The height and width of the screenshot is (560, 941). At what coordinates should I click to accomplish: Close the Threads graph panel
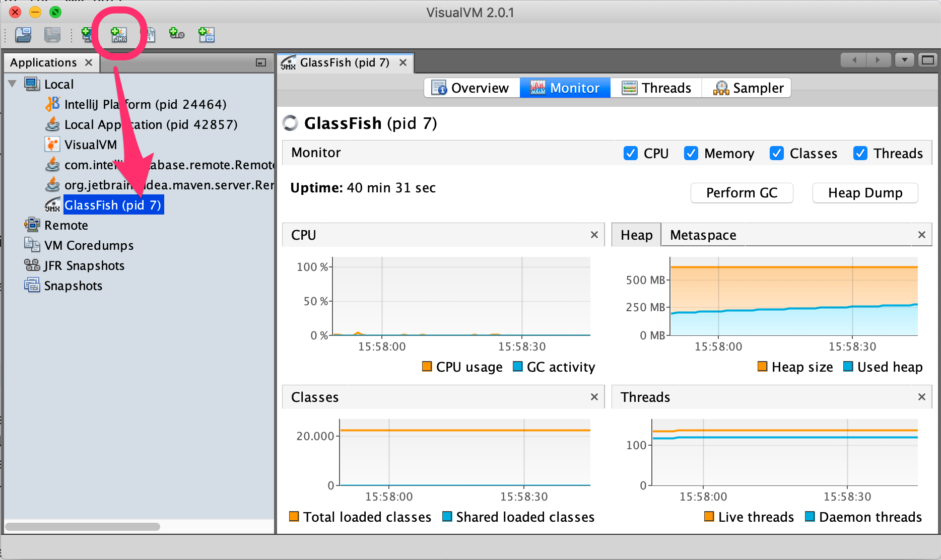pos(922,397)
